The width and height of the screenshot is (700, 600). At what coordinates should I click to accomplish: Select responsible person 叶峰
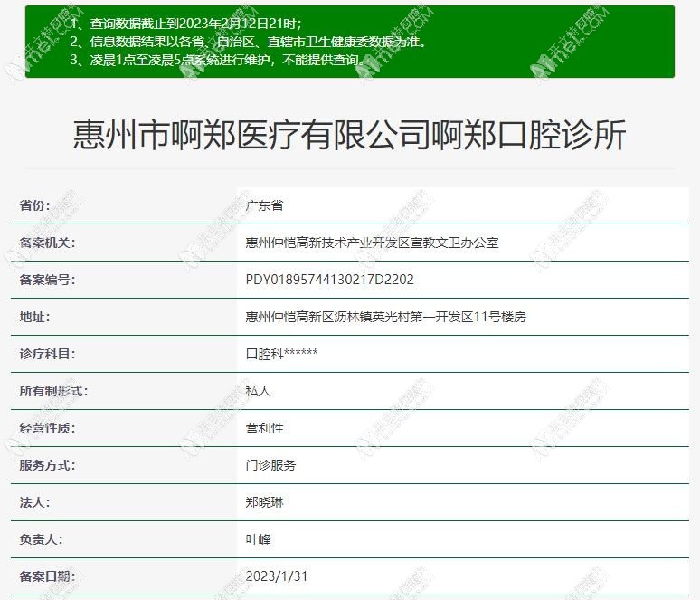coord(258,539)
